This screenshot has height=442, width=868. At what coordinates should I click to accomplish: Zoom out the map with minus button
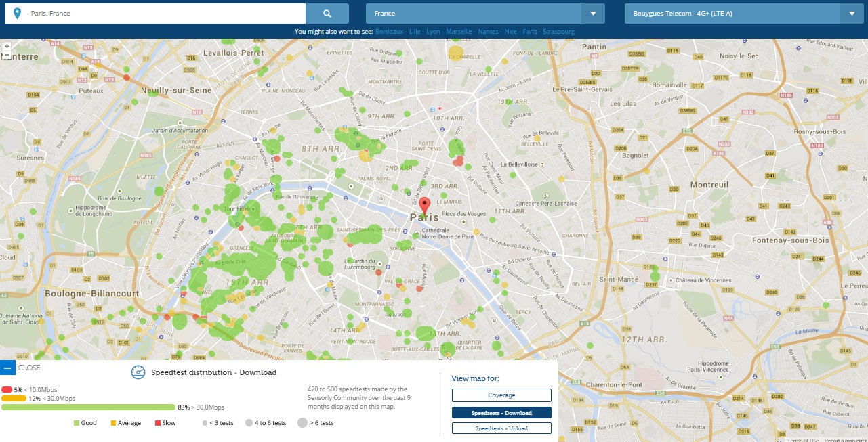pyautogui.click(x=7, y=56)
